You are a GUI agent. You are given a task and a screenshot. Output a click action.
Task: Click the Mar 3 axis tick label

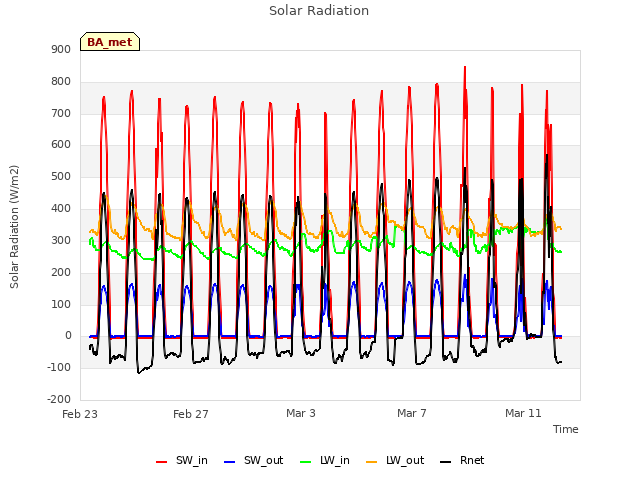(301, 413)
